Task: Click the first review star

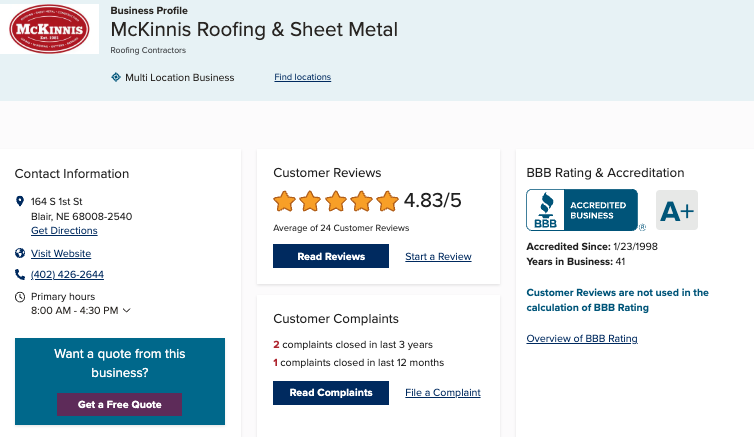Action: point(285,201)
